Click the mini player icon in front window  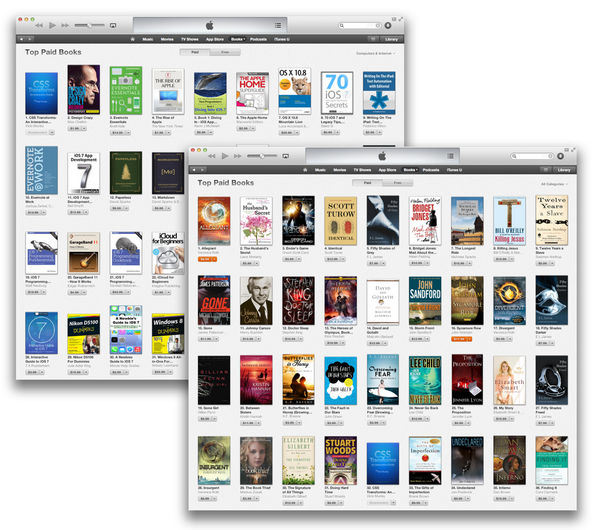pos(567,150)
